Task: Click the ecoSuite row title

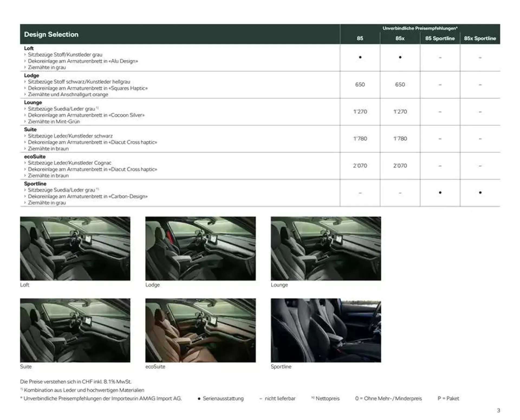Action: coord(35,157)
